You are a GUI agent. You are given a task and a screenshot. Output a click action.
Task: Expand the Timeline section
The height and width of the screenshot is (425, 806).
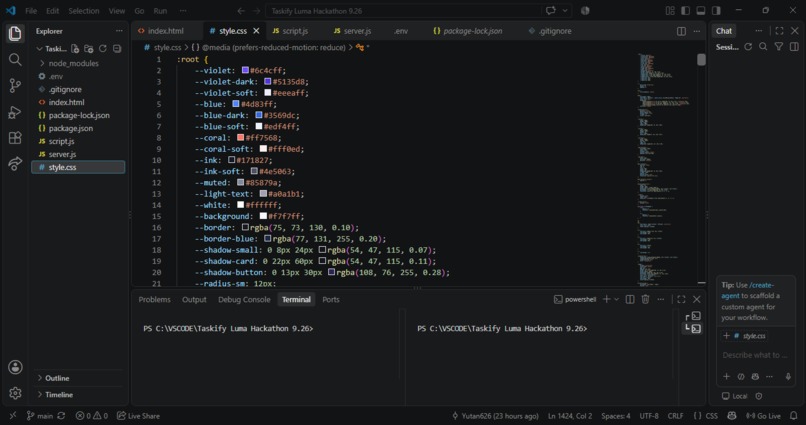click(x=59, y=395)
